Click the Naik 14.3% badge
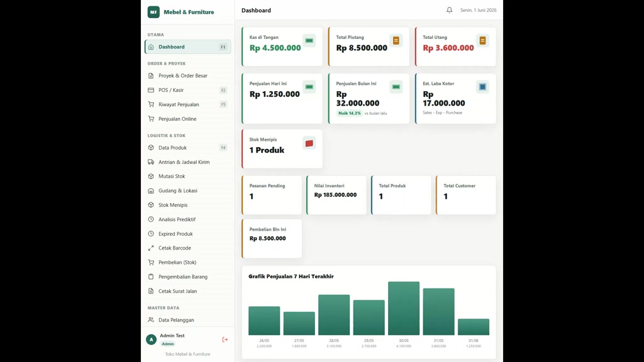Viewport: 644px width, 362px height. [350, 113]
